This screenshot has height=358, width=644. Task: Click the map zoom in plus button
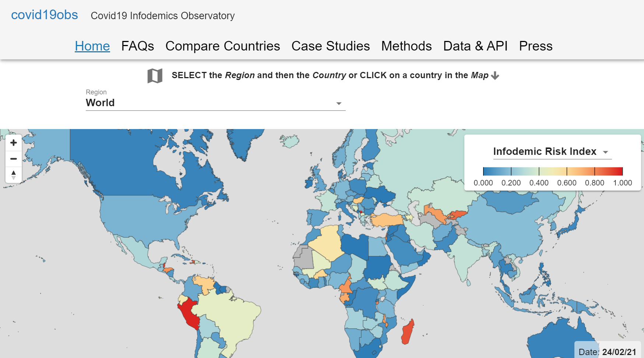14,143
